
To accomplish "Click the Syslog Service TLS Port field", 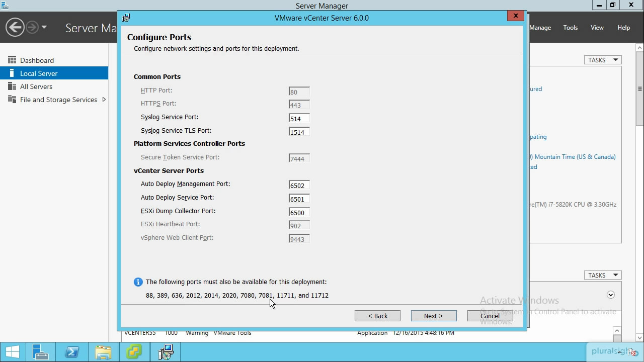I will click(x=299, y=132).
